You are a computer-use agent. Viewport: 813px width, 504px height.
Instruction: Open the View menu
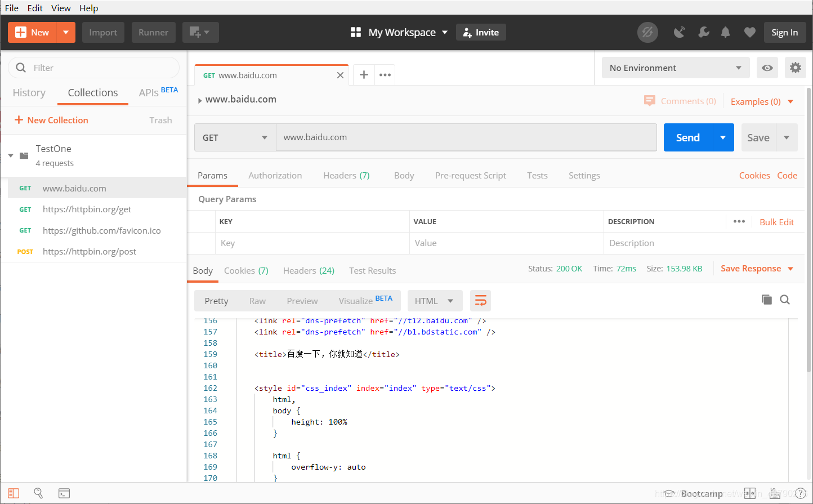point(61,8)
